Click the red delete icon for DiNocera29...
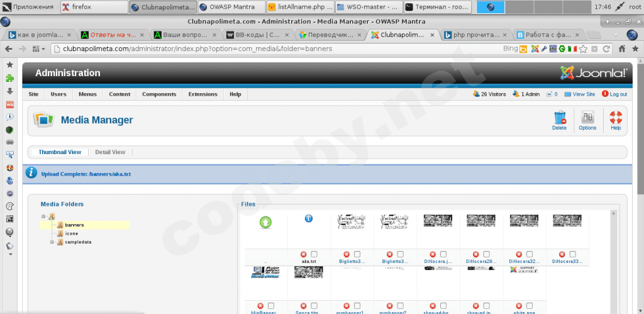The width and height of the screenshot is (644, 314). [475, 254]
